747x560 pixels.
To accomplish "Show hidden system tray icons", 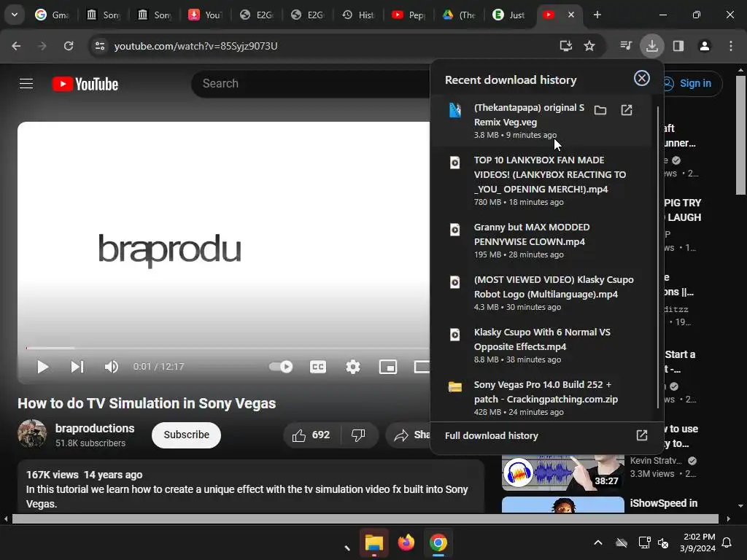I will coord(598,542).
